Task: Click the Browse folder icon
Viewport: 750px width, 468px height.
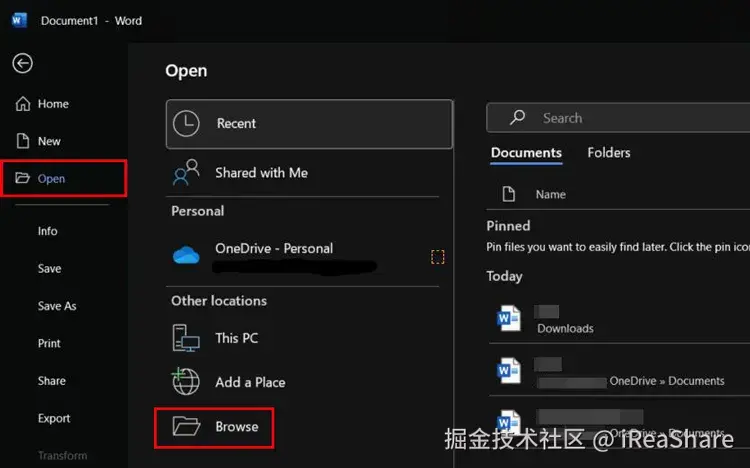Action: 186,426
